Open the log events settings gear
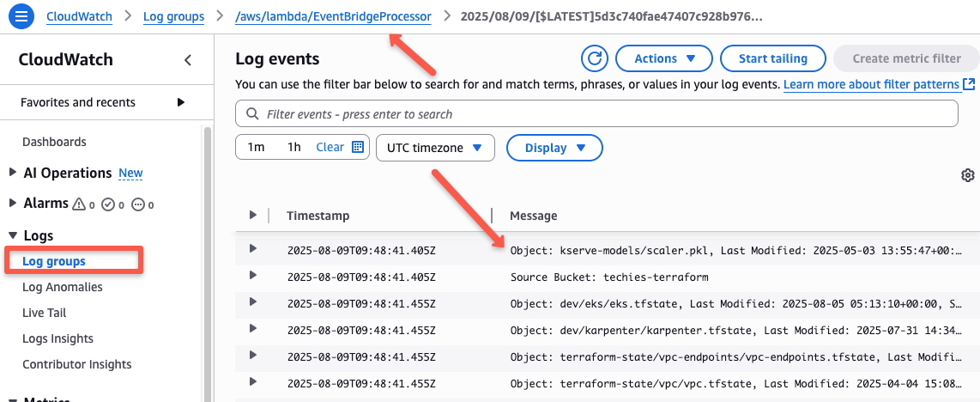 click(967, 175)
